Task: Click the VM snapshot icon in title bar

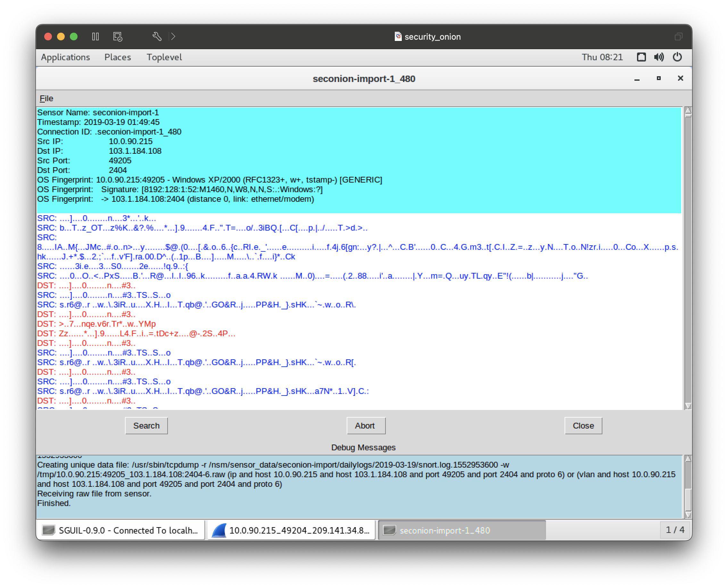Action: pos(118,37)
